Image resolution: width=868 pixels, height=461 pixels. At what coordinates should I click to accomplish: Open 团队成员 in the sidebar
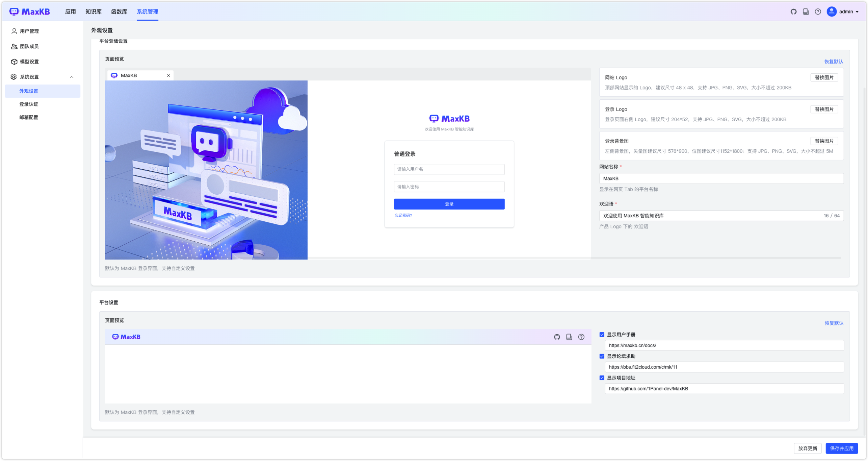(x=29, y=46)
